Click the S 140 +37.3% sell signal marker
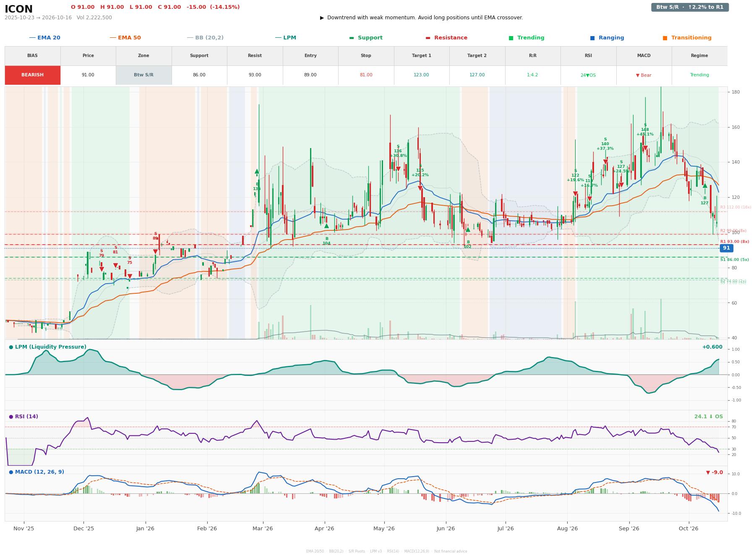Image resolution: width=756 pixels, height=558 pixels. (605, 162)
